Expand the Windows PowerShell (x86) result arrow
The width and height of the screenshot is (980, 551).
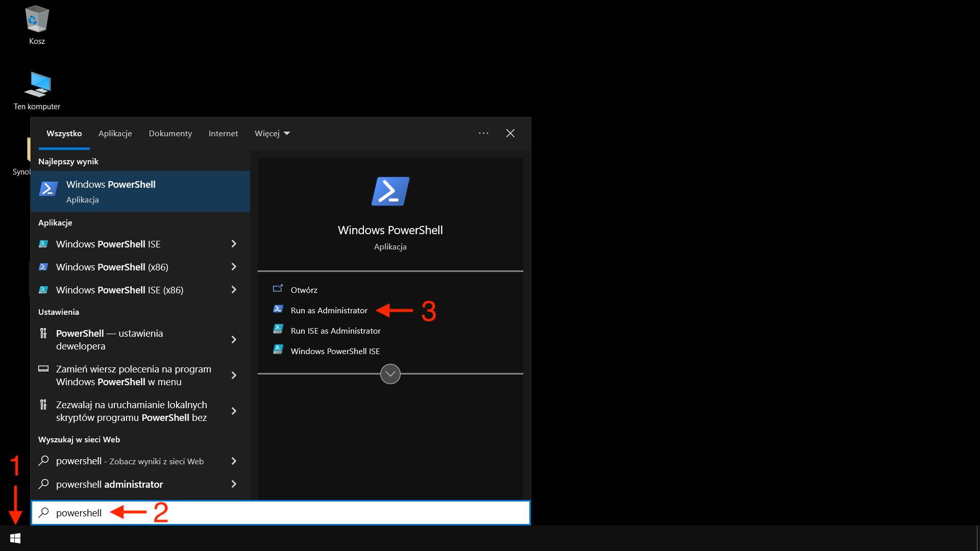pyautogui.click(x=234, y=267)
